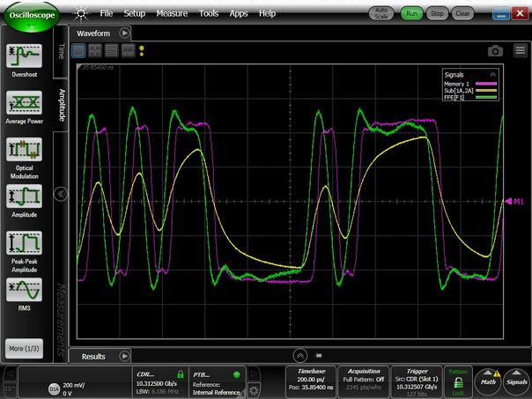Click the 200 mV/ channel scale value

pos(74,385)
